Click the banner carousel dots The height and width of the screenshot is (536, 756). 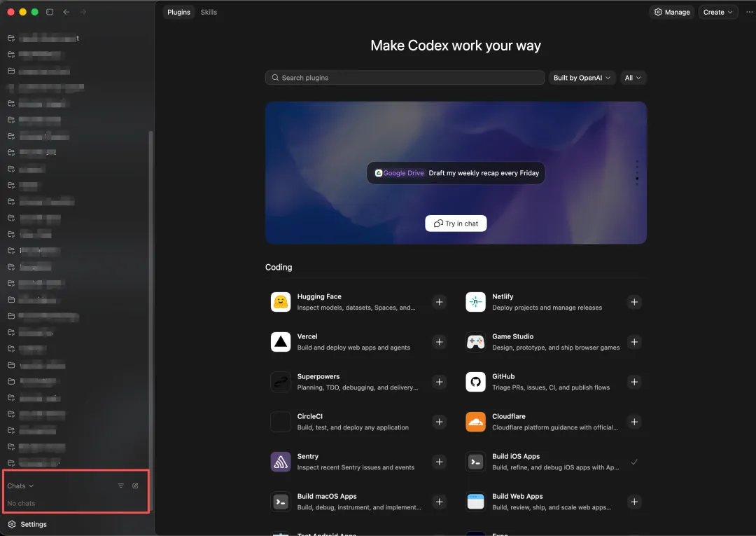point(637,173)
